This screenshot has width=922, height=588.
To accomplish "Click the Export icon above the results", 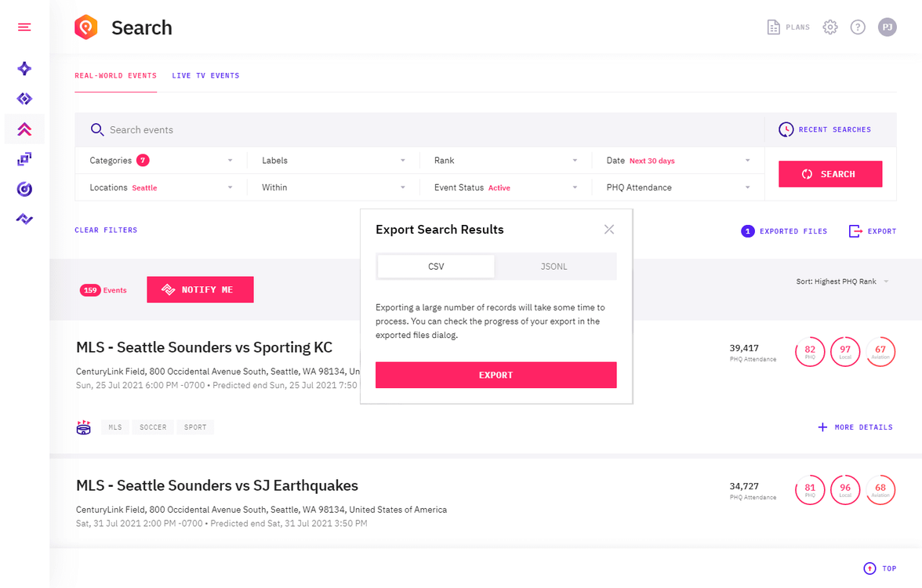I will 873,230.
